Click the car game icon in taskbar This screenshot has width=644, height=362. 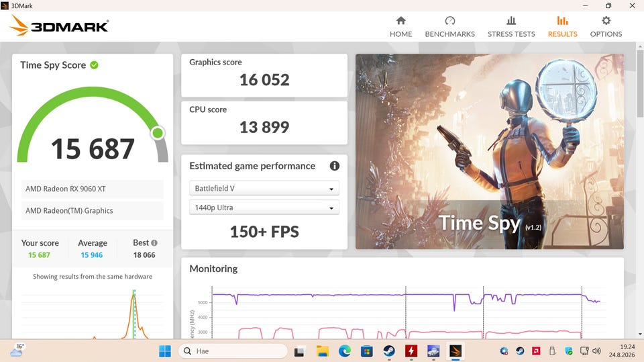pyautogui.click(x=433, y=351)
